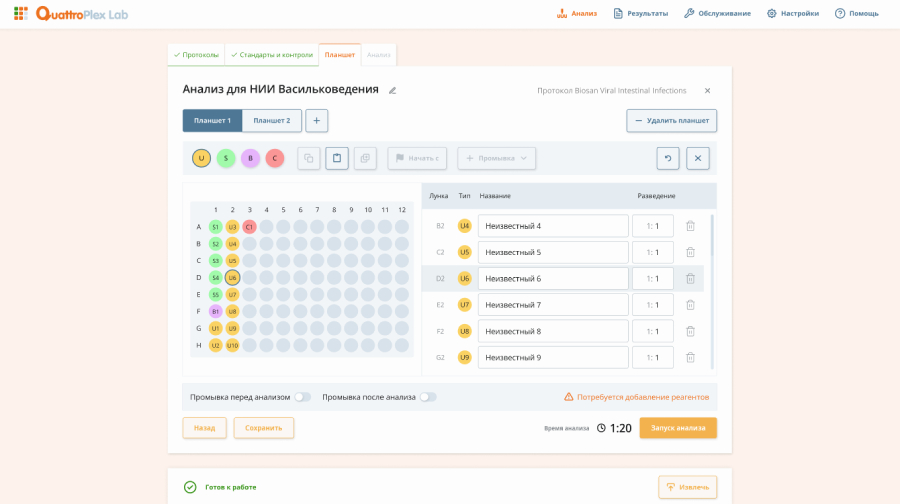The image size is (900, 504).
Task: Select the red C control type circle
Action: pos(275,158)
